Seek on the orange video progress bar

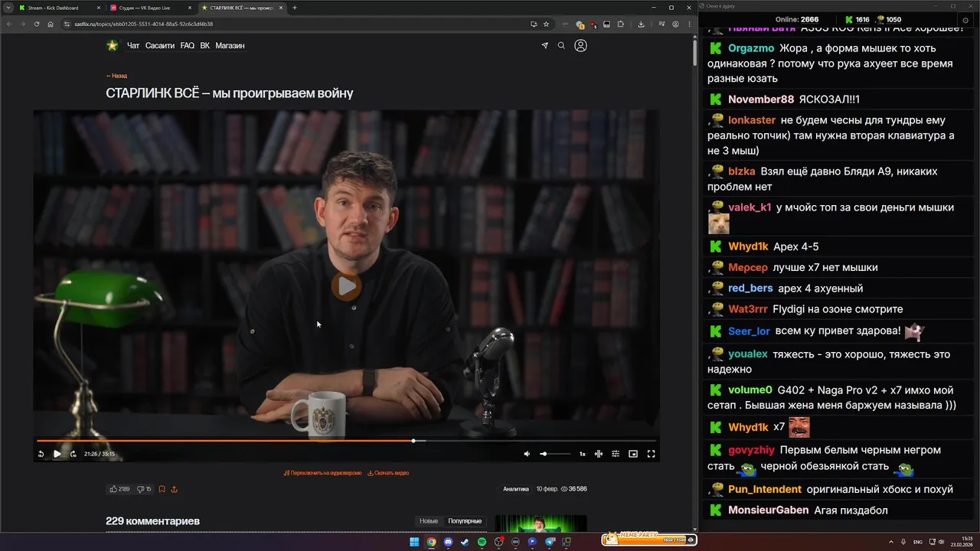click(x=346, y=441)
